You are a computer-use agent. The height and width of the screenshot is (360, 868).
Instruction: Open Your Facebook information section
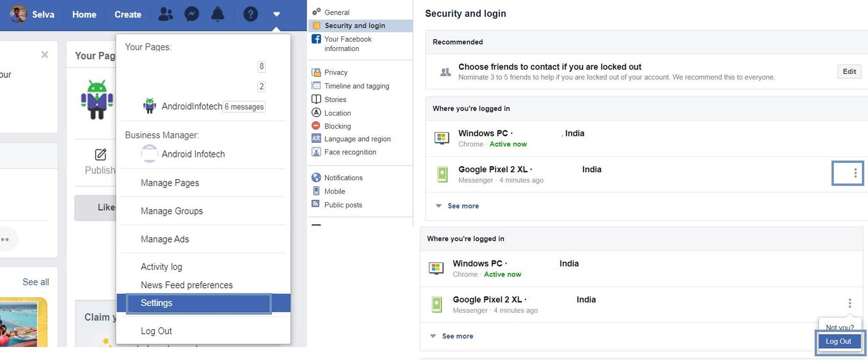click(316, 39)
